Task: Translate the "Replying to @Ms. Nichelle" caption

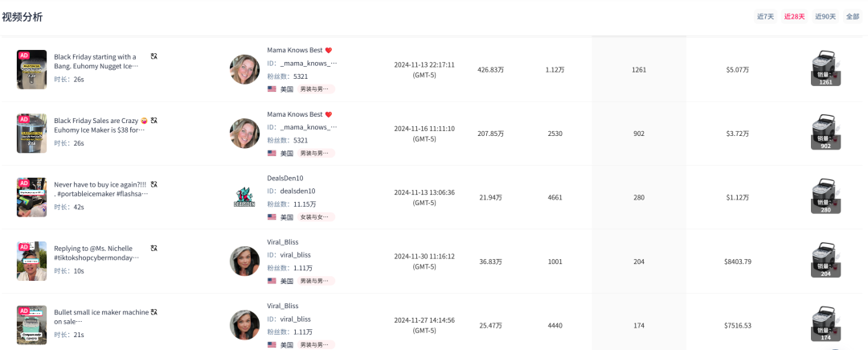Action: point(154,248)
